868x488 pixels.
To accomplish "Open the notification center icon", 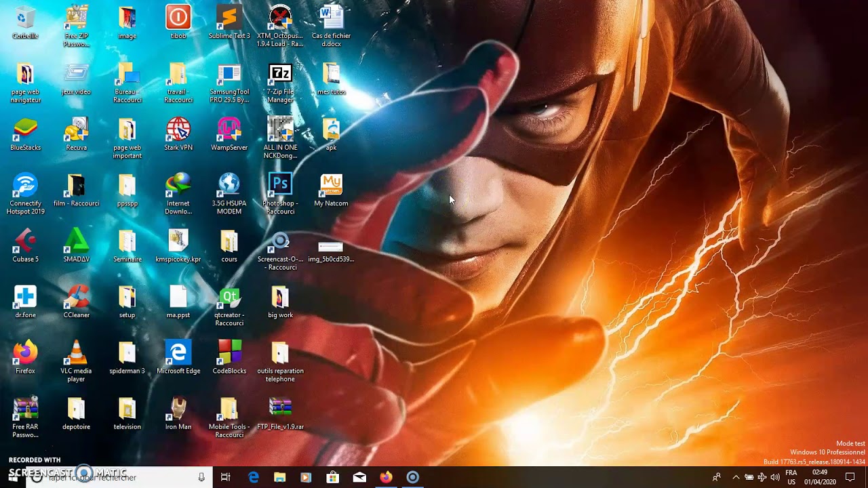I will point(850,477).
